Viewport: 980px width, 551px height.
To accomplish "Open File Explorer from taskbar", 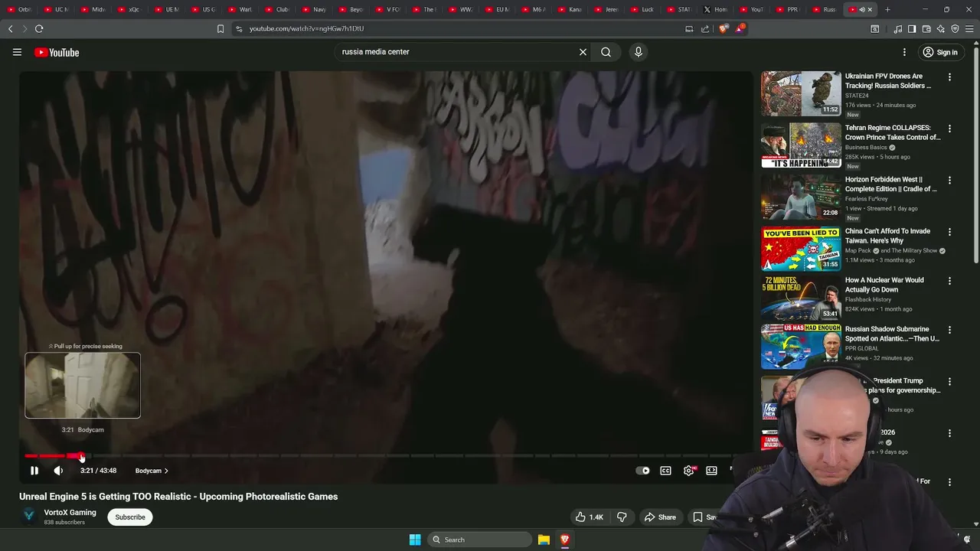I will (544, 540).
